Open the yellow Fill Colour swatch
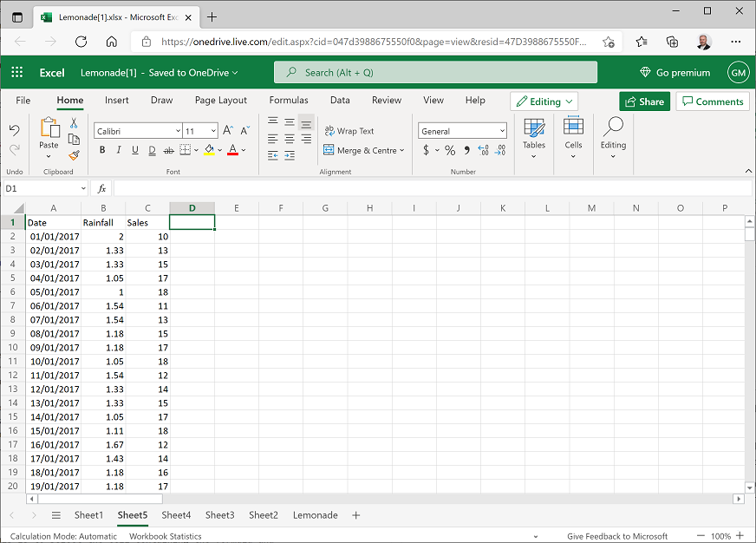 [x=208, y=150]
